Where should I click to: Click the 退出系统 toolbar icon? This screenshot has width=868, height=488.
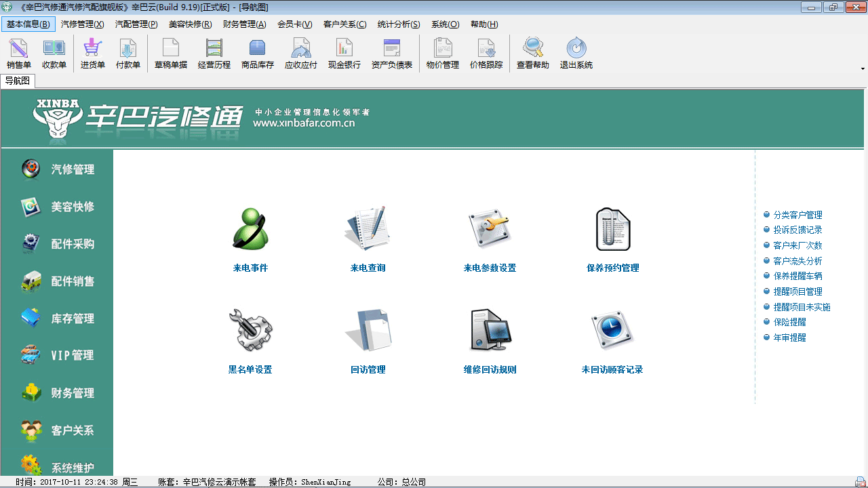point(576,54)
